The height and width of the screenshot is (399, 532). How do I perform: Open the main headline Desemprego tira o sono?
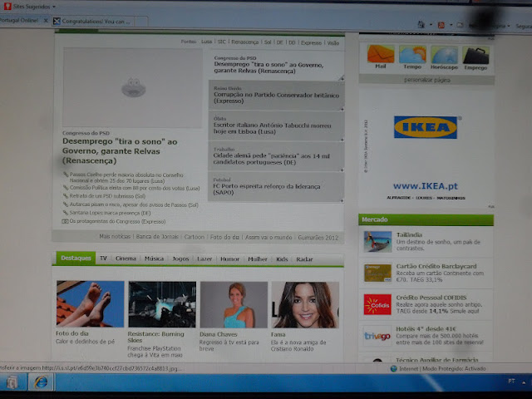click(x=120, y=151)
